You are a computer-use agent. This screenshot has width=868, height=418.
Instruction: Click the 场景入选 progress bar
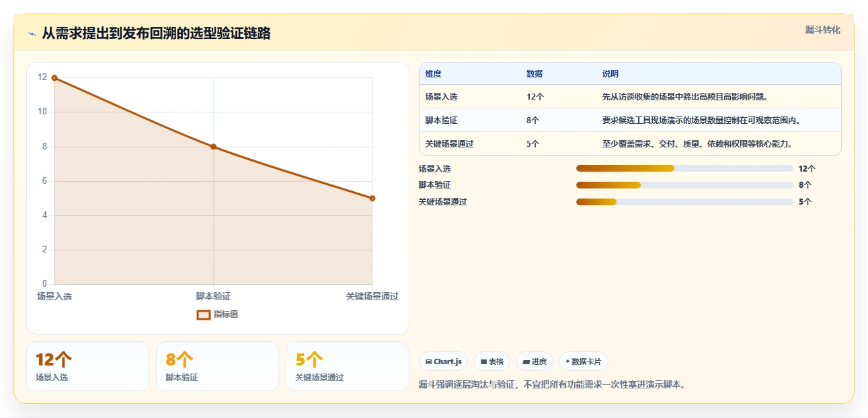(684, 168)
